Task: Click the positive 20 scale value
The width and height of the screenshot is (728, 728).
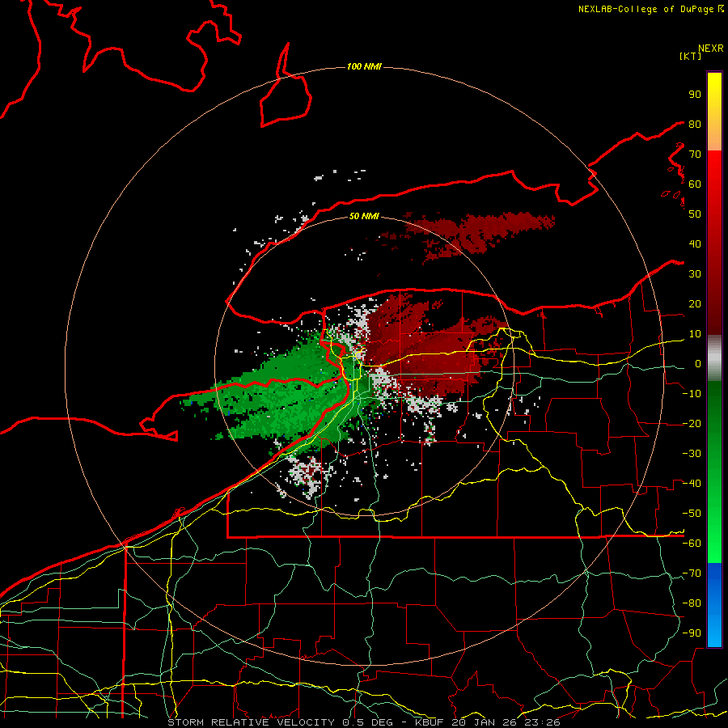Action: (x=695, y=303)
